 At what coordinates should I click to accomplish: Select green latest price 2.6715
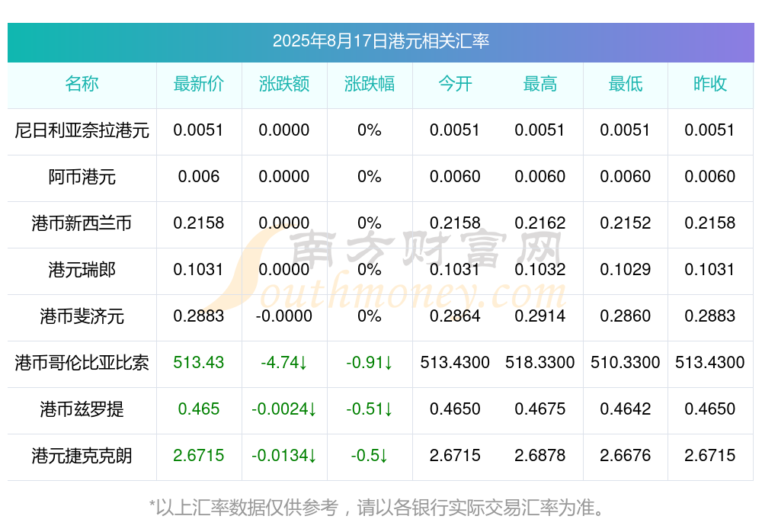coord(198,456)
